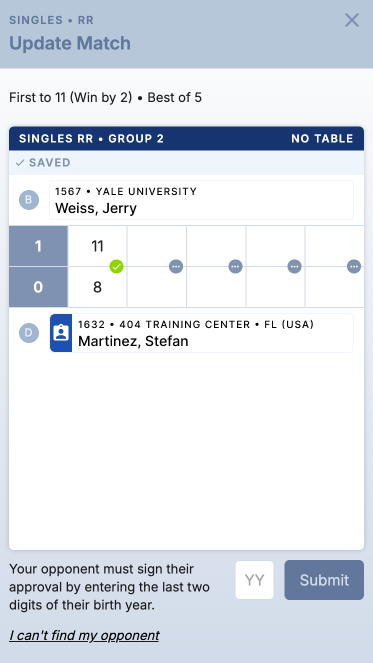Image resolution: width=373 pixels, height=663 pixels.
Task: Close the Update Match dialog
Action: (x=352, y=20)
